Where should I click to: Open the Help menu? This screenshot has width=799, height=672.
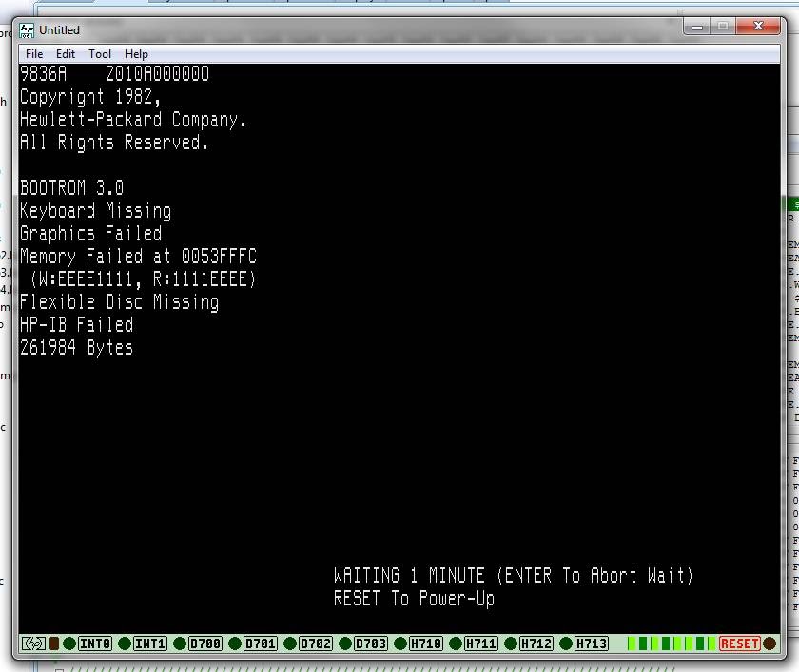tap(136, 54)
